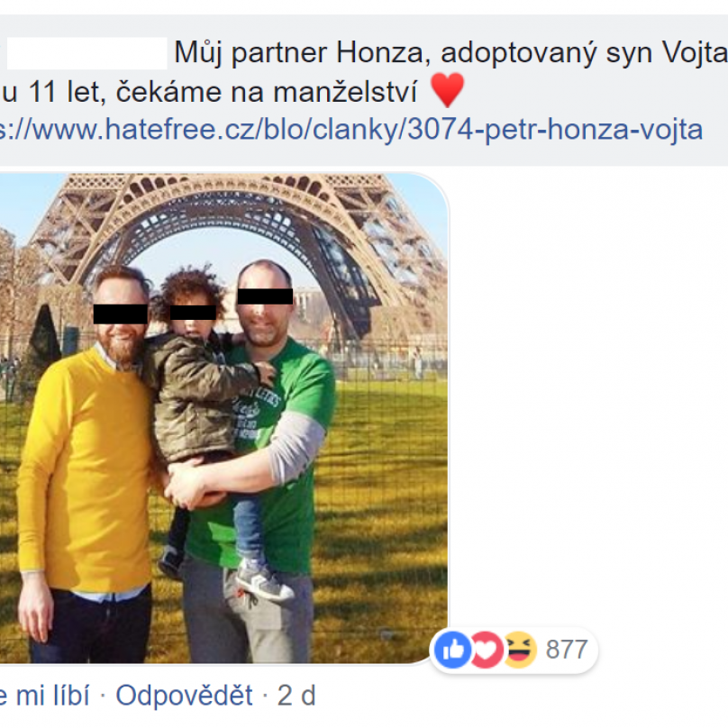Viewport: 728px width, 728px height.
Task: Click the redacted commenter name box
Action: click(87, 53)
